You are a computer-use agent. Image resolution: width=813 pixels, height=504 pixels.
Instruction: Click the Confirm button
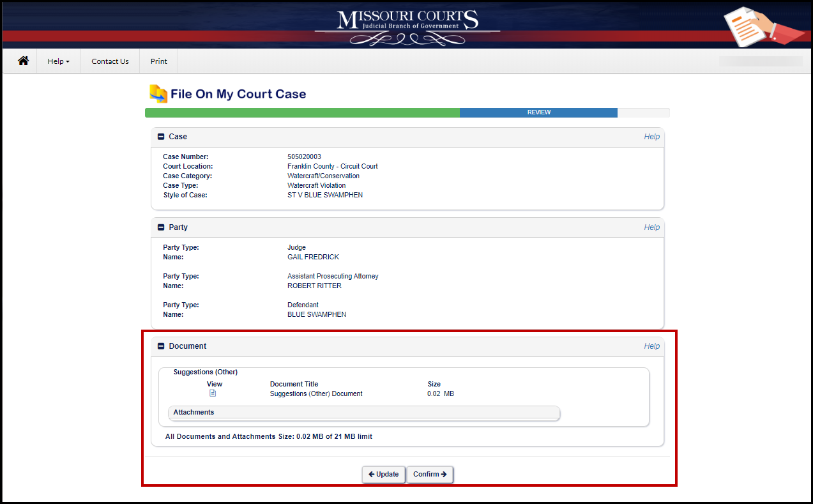(x=430, y=475)
